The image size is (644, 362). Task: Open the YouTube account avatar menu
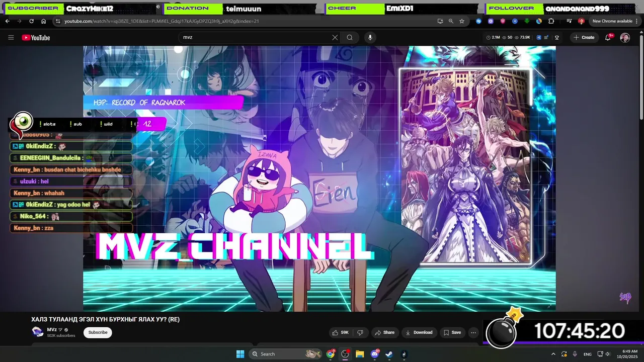[x=625, y=37]
